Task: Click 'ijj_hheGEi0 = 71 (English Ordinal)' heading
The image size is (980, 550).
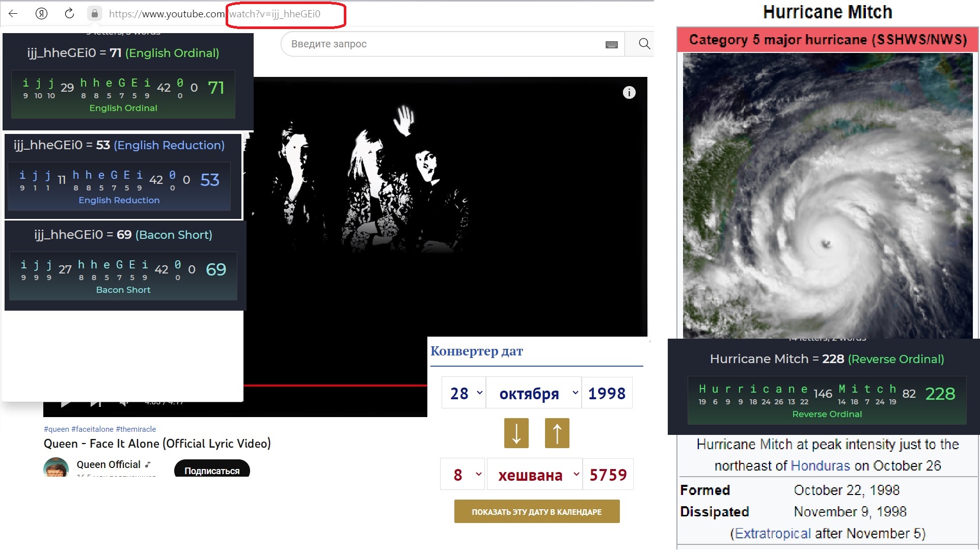Action: point(123,53)
